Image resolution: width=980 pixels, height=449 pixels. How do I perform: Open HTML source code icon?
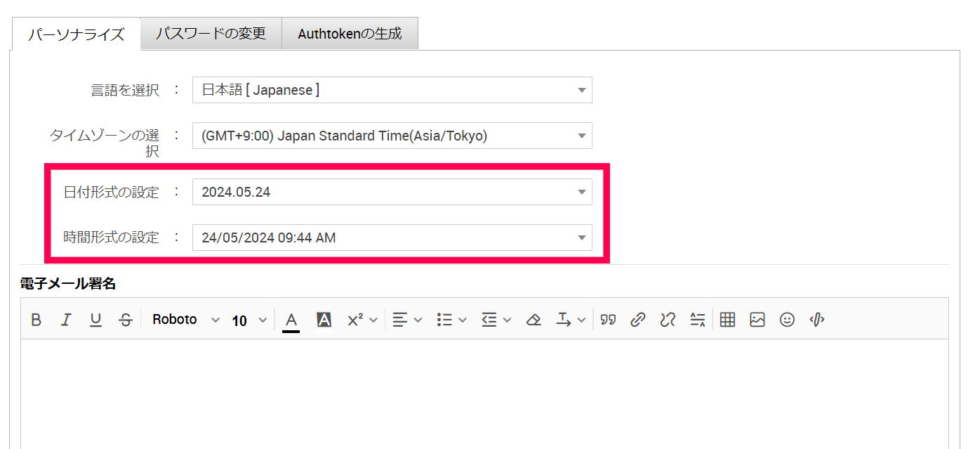(x=817, y=320)
